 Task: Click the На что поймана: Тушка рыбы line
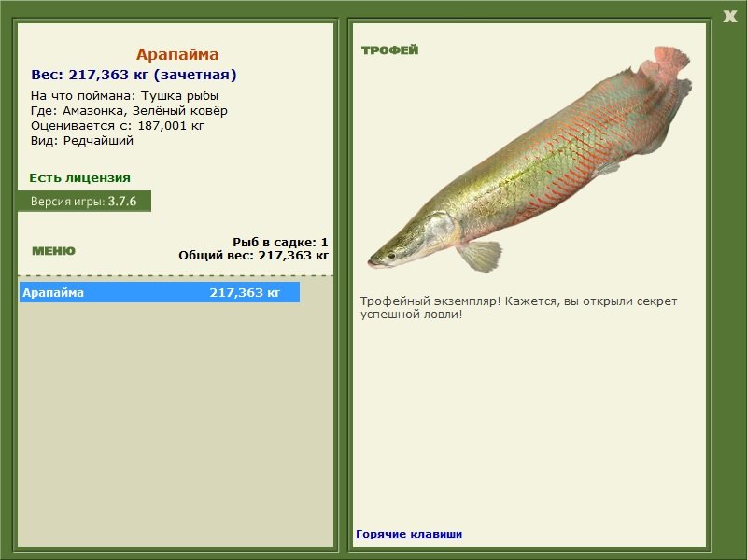[x=124, y=96]
